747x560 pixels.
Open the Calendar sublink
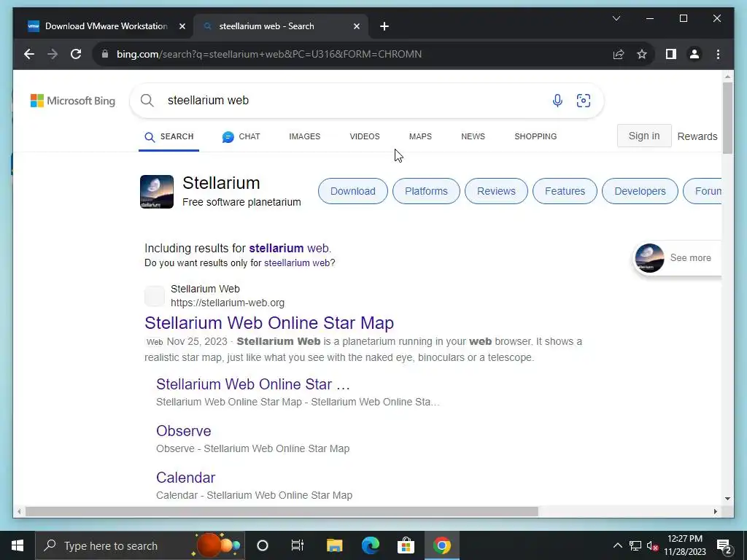[186, 478]
